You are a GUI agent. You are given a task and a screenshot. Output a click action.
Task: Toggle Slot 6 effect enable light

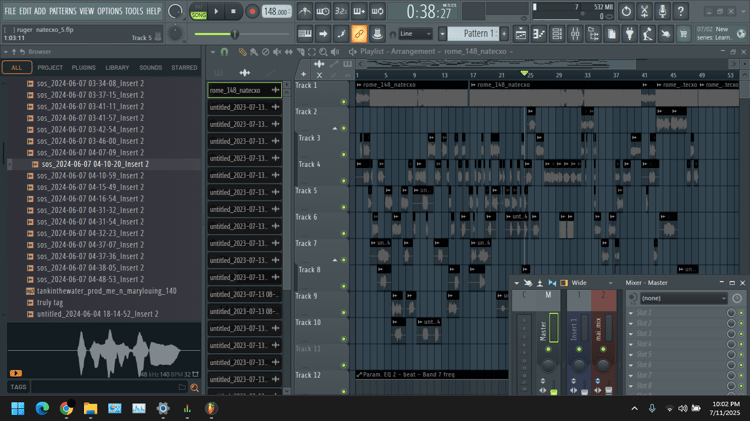coord(741,365)
